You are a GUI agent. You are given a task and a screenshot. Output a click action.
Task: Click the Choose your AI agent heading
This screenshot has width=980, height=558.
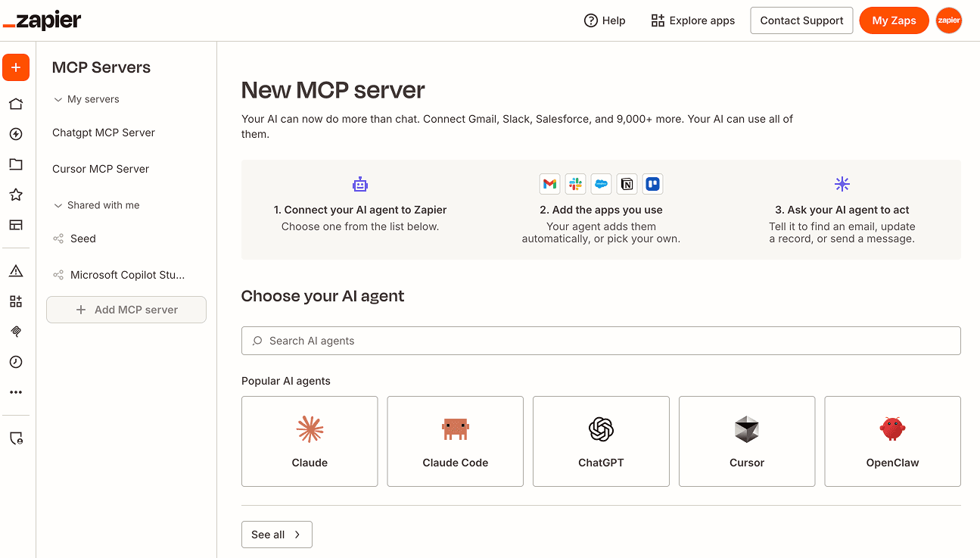click(323, 296)
